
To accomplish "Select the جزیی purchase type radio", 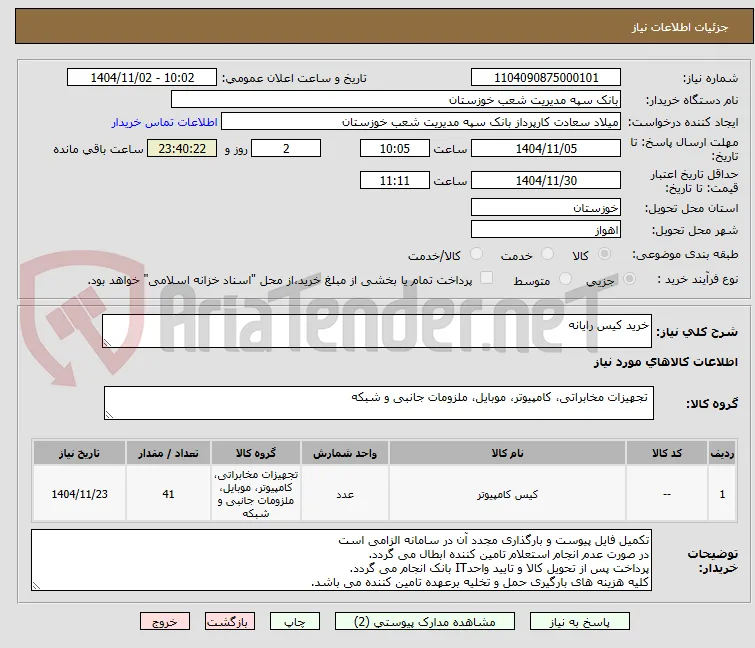I will pos(629,279).
